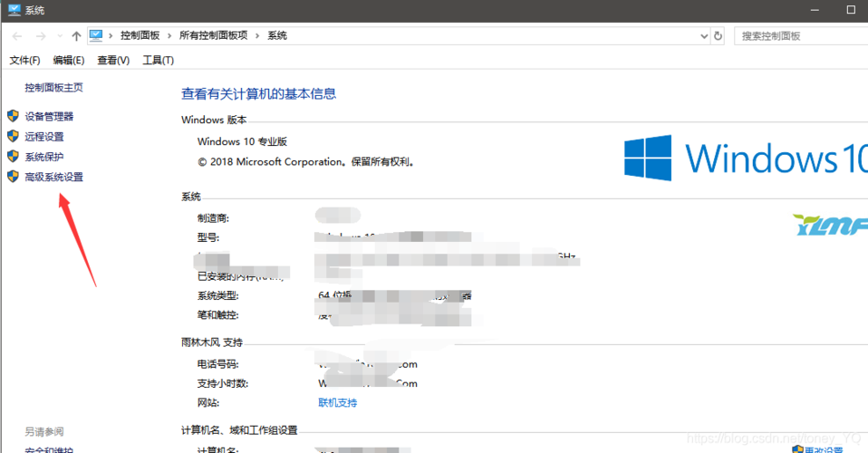Click the shield icon beside 设备管理器
The image size is (868, 453).
(x=14, y=116)
